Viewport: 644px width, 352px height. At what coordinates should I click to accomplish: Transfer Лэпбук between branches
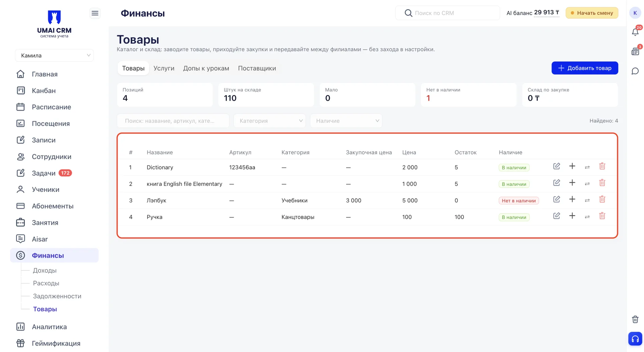click(x=587, y=200)
